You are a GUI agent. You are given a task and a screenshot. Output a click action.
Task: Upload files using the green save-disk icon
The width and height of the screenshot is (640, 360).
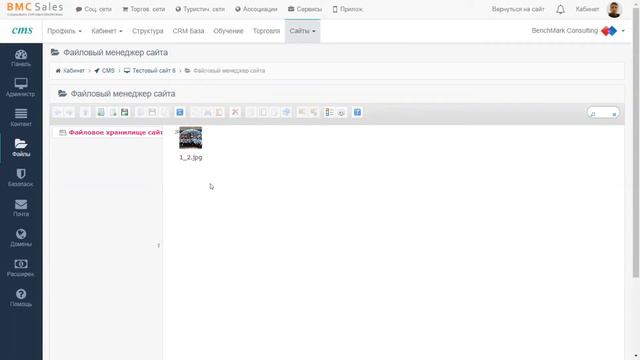coord(124,112)
